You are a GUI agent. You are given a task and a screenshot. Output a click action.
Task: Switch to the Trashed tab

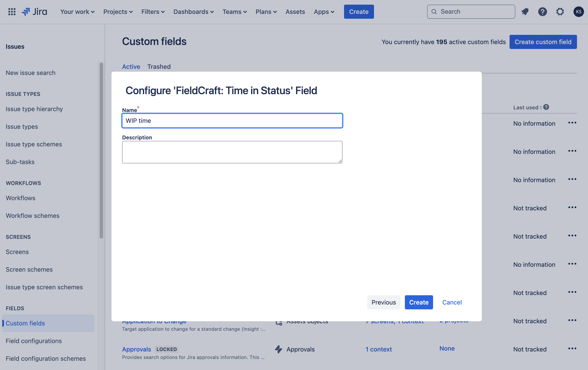[159, 66]
